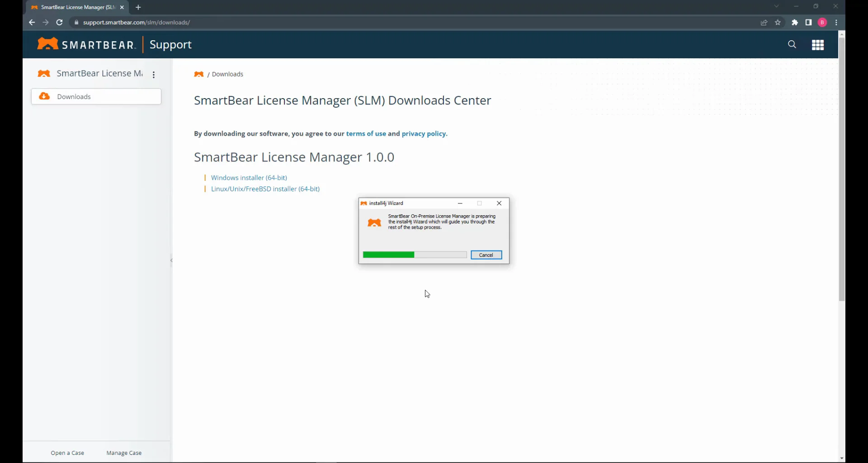Collapse the sidebar with the chevron handle

click(171, 260)
